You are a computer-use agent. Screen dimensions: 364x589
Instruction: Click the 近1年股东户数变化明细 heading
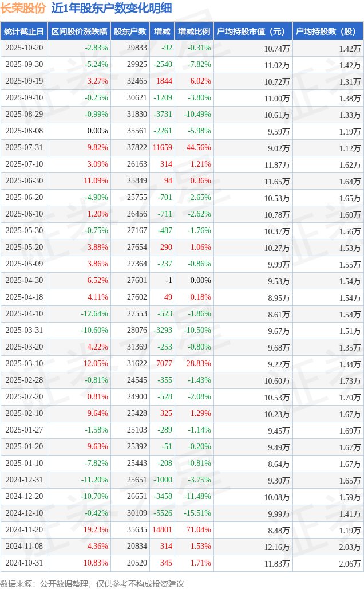tap(111, 8)
